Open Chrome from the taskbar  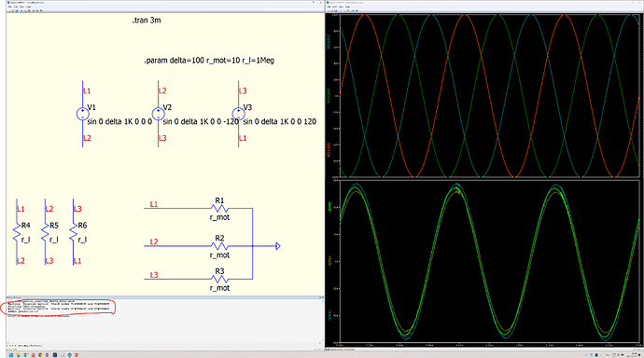point(40,355)
